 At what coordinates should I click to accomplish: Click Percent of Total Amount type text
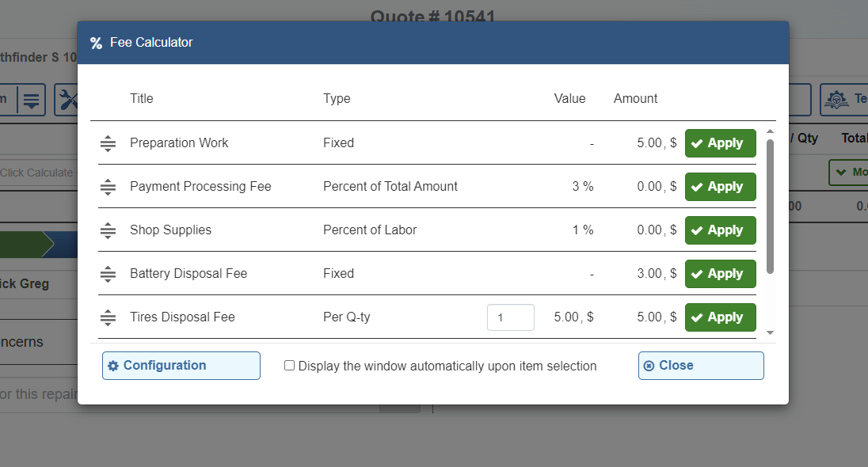click(x=390, y=187)
